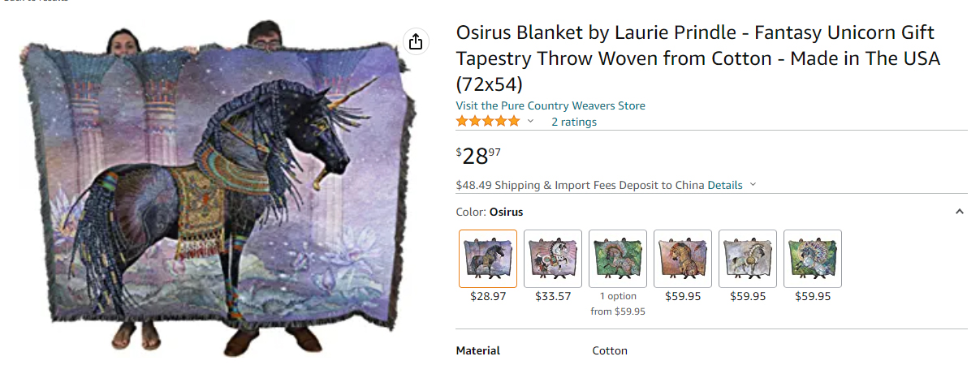Select swatch labeled "1 option from $59.95"
Image resolution: width=980 pixels, height=365 pixels.
[x=618, y=259]
